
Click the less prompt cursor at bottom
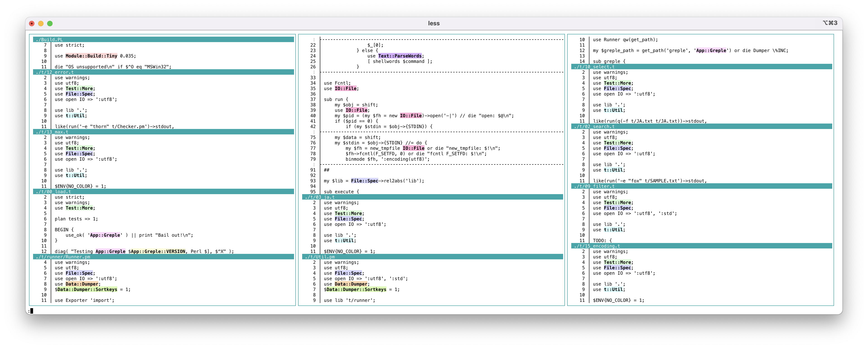point(31,311)
